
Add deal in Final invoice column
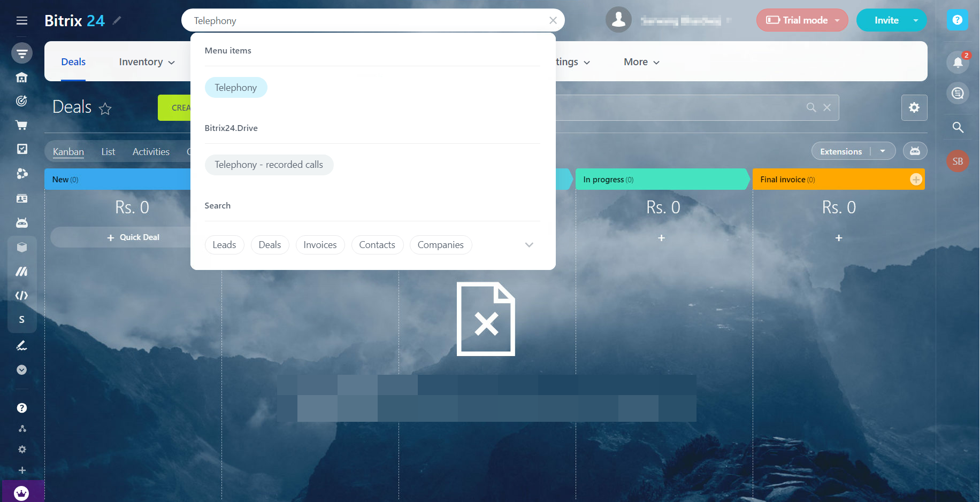[x=839, y=238]
